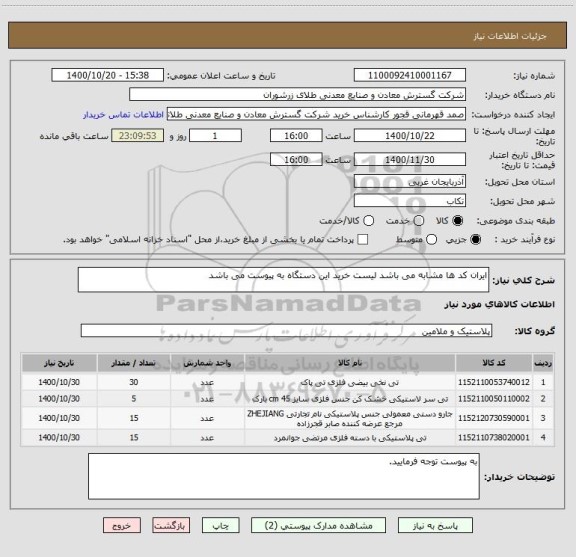
Task: Click item name تی پلاستیکی با دسته فلزی
Action: [350, 438]
